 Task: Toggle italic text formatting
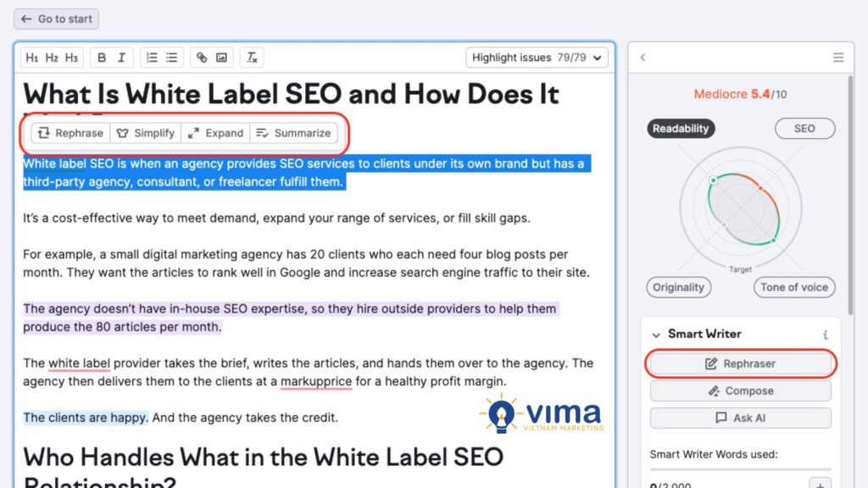pos(121,58)
